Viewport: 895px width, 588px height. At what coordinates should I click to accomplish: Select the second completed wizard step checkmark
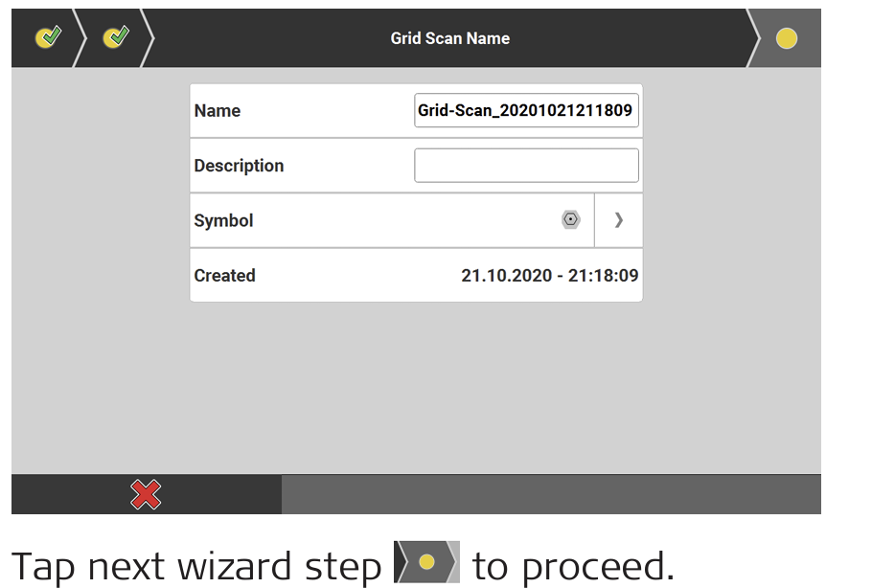[115, 38]
